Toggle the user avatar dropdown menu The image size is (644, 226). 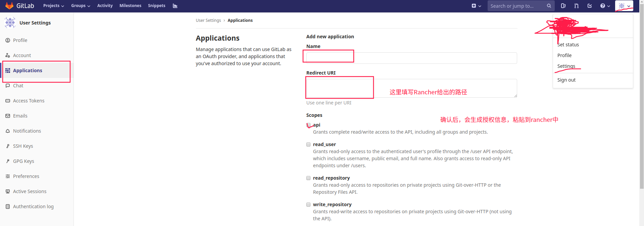pyautogui.click(x=624, y=6)
